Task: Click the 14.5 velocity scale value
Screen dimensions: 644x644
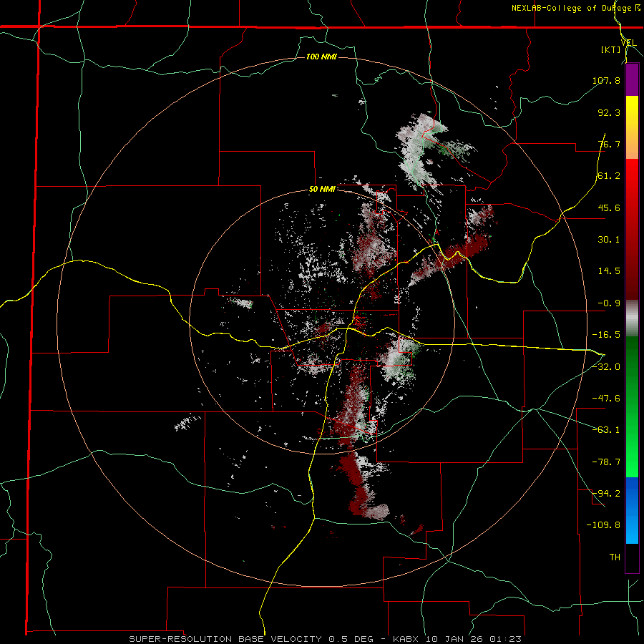Action: [x=609, y=271]
